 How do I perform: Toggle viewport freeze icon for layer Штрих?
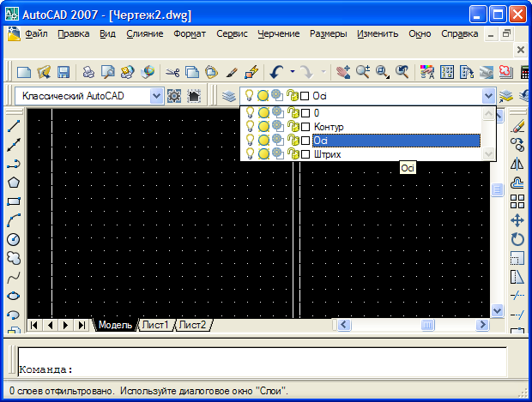[x=278, y=154]
